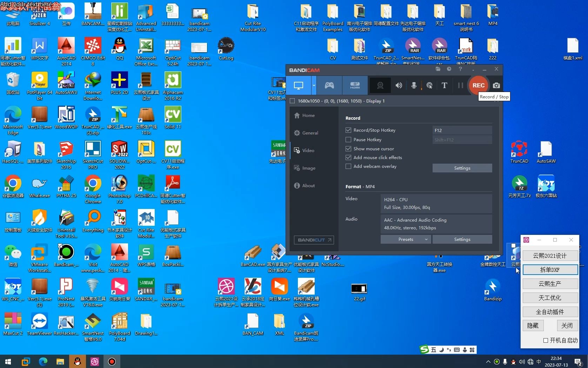Open the Home section in Bandicam
The image size is (588, 368).
click(x=305, y=116)
